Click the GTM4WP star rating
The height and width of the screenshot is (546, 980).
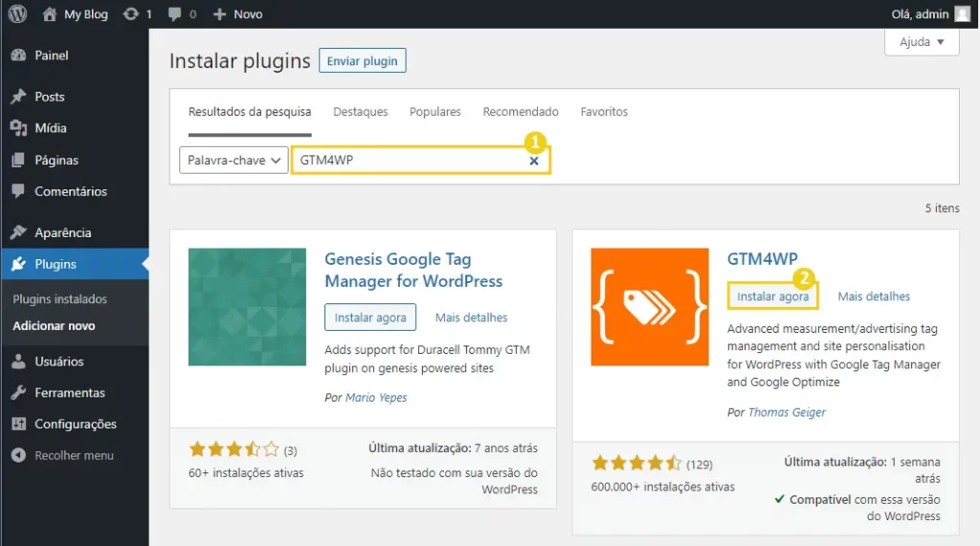coord(636,463)
